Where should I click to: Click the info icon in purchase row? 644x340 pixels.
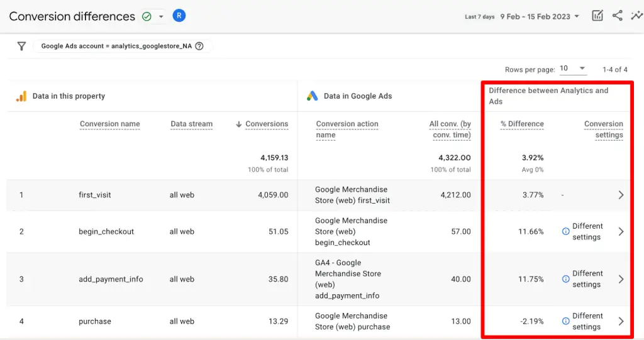pyautogui.click(x=565, y=321)
